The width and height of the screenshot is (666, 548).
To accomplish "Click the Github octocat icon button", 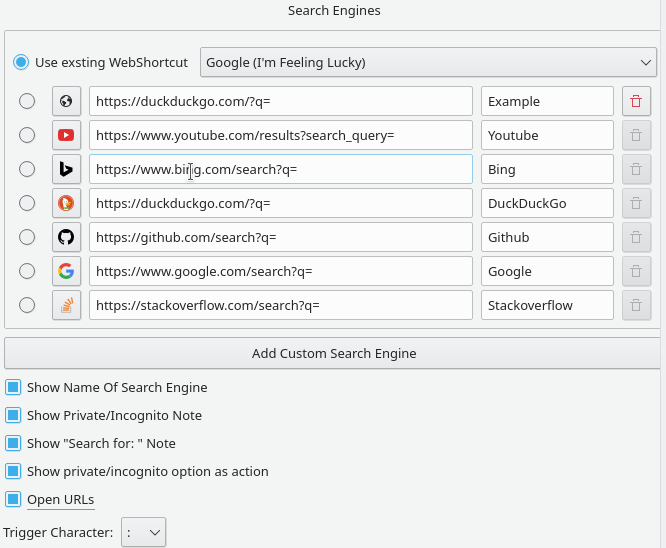I will 66,237.
